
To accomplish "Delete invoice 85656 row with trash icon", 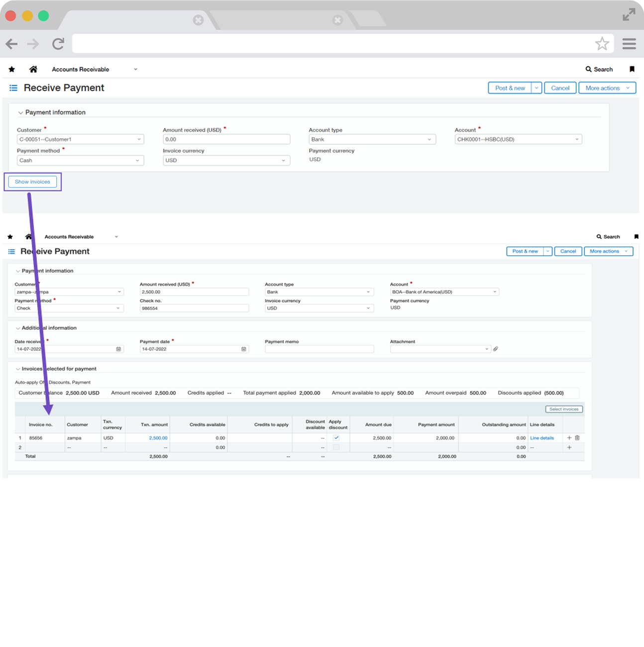I will coord(577,438).
